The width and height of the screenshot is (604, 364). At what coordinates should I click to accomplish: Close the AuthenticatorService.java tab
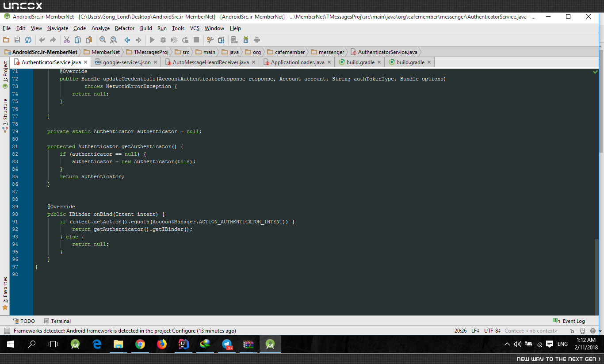85,62
